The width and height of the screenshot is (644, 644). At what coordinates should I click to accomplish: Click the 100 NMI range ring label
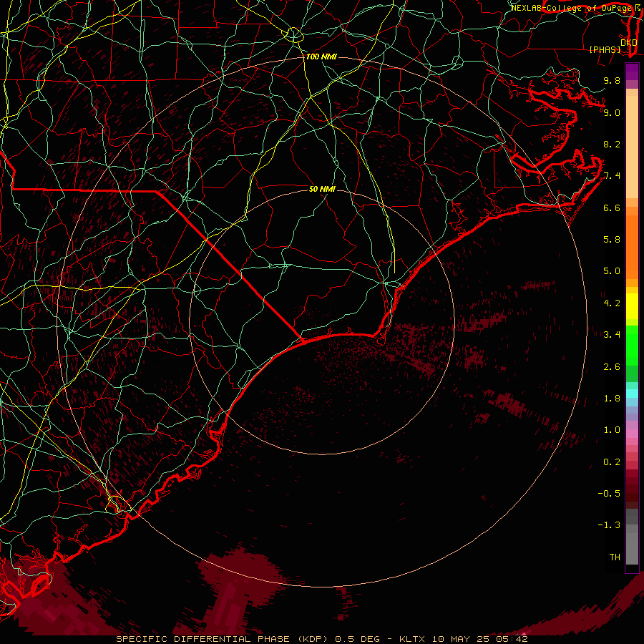[321, 57]
